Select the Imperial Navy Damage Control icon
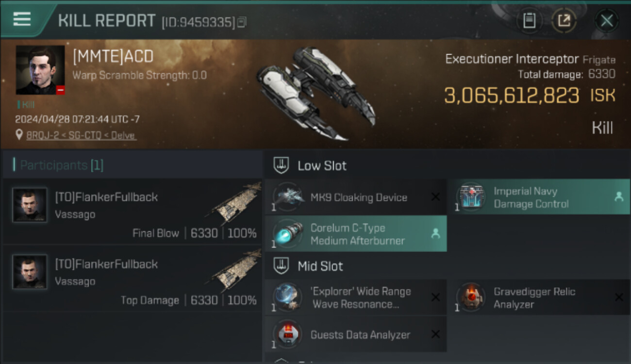631x364 pixels. [471, 197]
